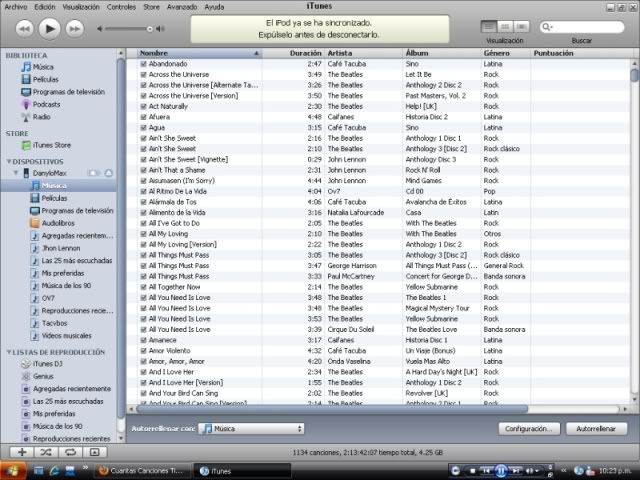This screenshot has width=640, height=480.
Task: Open the Ayuda menu
Action: [x=214, y=7]
